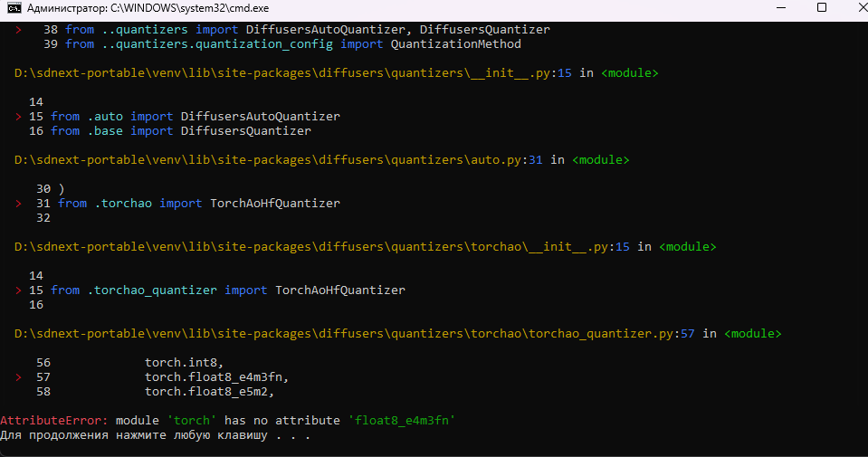The image size is (868, 457).
Task: Click the red arrow marker beside line 31
Action: [18, 203]
